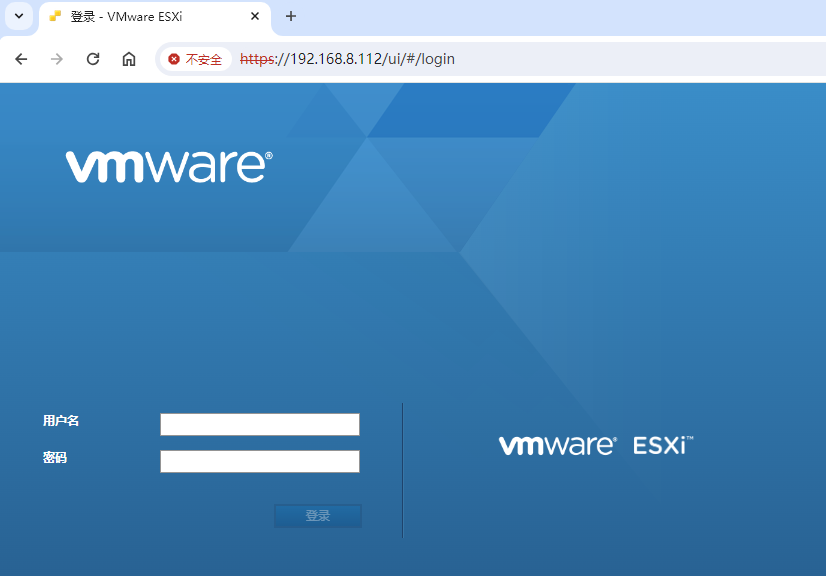Click the VMware ESXi favicon in tab
Screen dimensions: 826x576
55,16
